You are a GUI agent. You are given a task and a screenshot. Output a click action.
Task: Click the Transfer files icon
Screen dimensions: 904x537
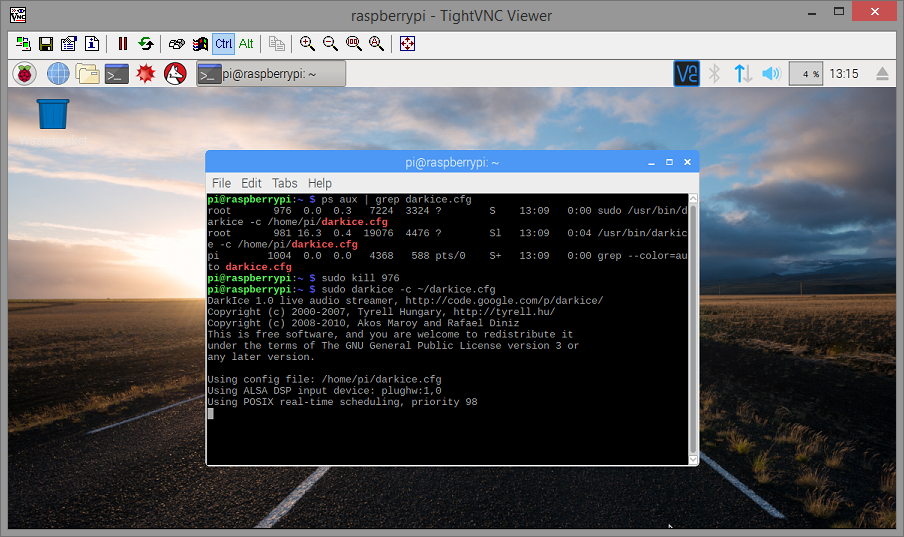point(277,44)
